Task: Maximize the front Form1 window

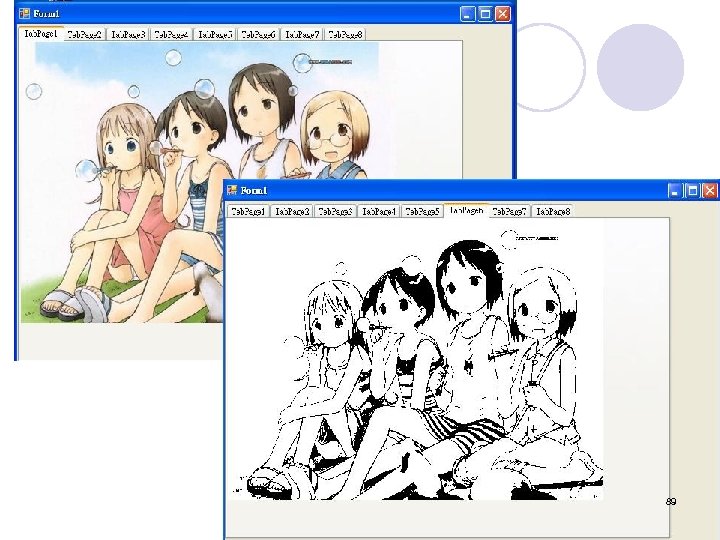Action: (x=692, y=191)
